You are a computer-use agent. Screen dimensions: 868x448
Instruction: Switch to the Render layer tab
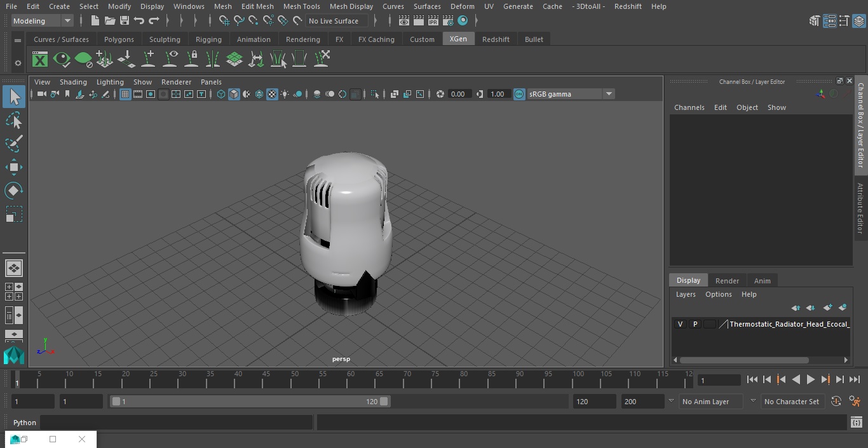(727, 281)
